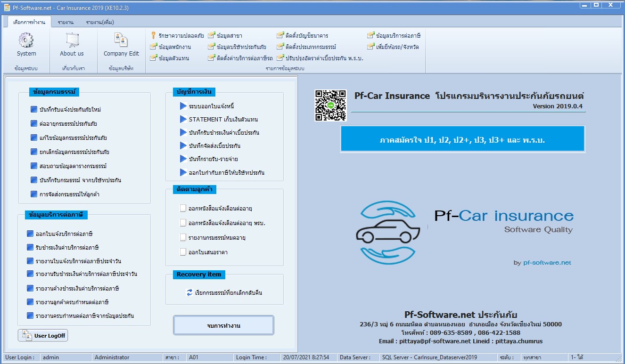Open ติดตั้งค่าบริการต่อภาษีรถ in the ribbon
This screenshot has width=625, height=364.
[x=240, y=58]
